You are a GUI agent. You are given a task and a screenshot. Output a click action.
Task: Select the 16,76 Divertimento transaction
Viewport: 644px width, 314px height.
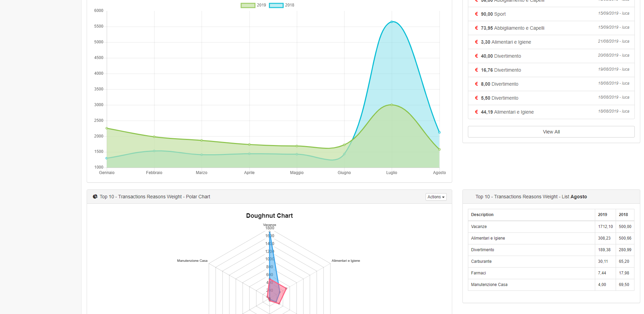pyautogui.click(x=551, y=70)
